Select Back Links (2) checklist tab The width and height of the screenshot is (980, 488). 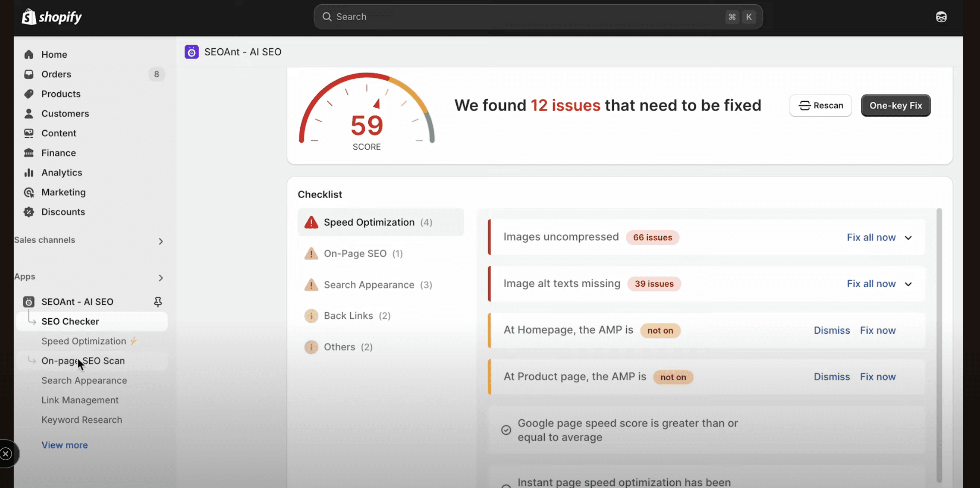point(380,316)
